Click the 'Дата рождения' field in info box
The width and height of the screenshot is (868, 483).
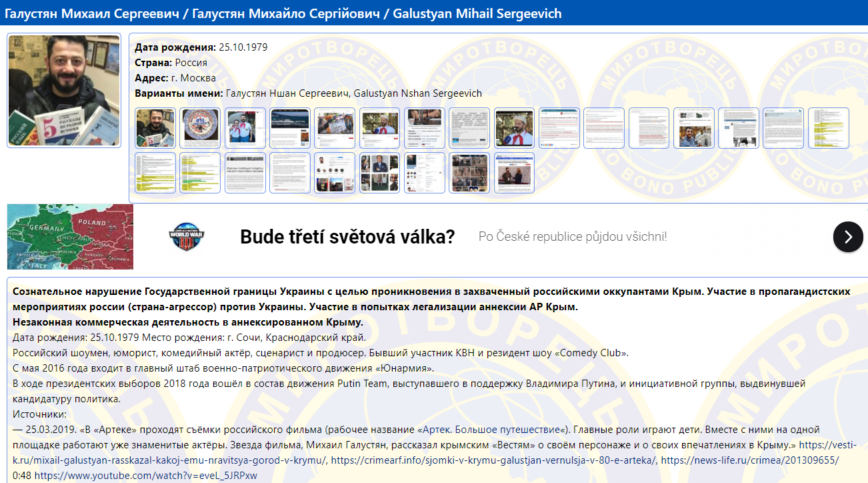[x=201, y=47]
